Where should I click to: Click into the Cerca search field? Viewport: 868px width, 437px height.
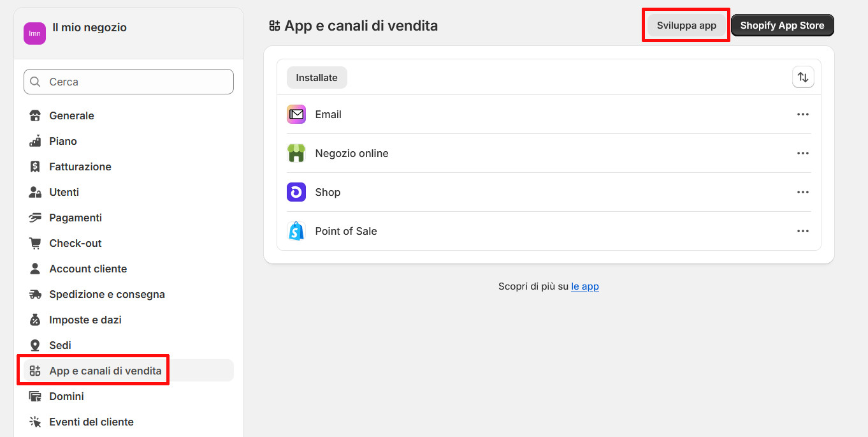tap(129, 82)
